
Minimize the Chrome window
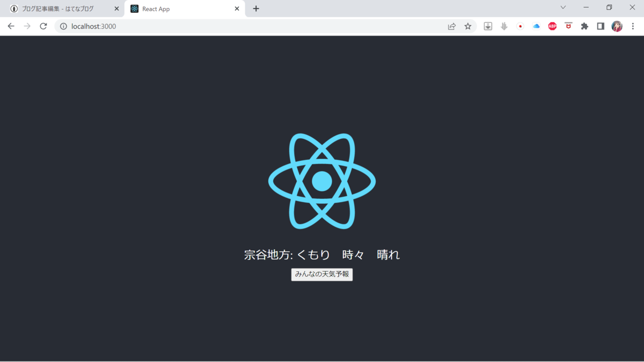586,8
